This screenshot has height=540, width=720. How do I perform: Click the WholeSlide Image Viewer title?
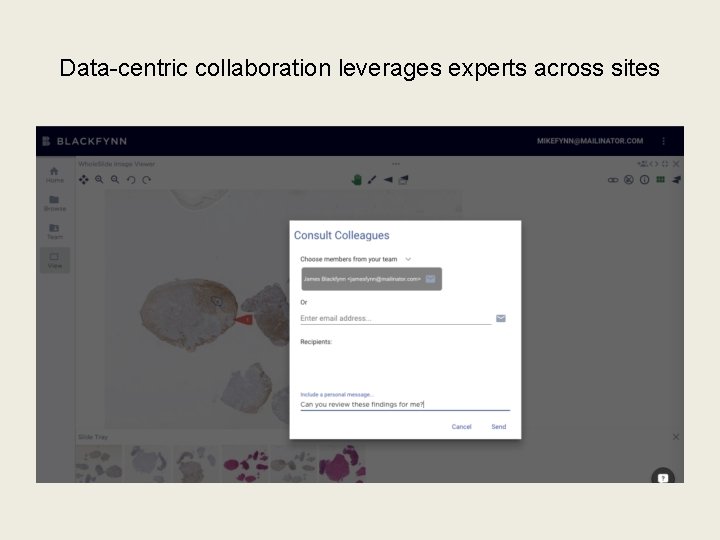coord(117,164)
